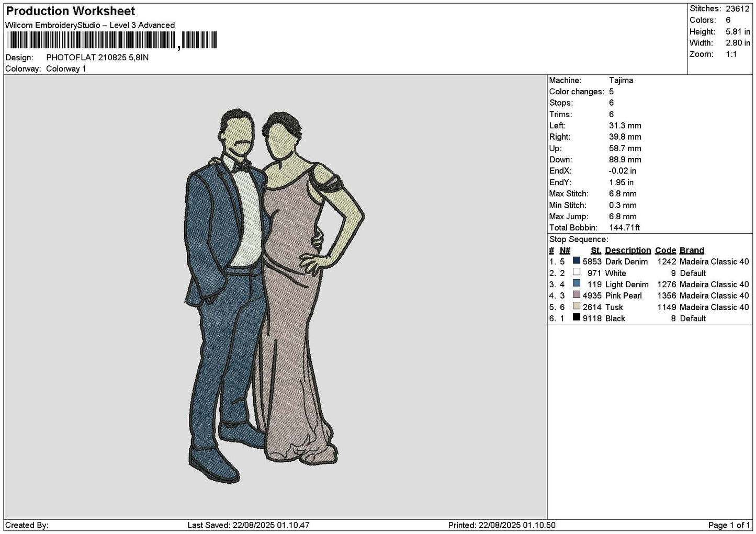Click the Left value '31.3 mm'
This screenshot has height=534, width=756.
(625, 126)
